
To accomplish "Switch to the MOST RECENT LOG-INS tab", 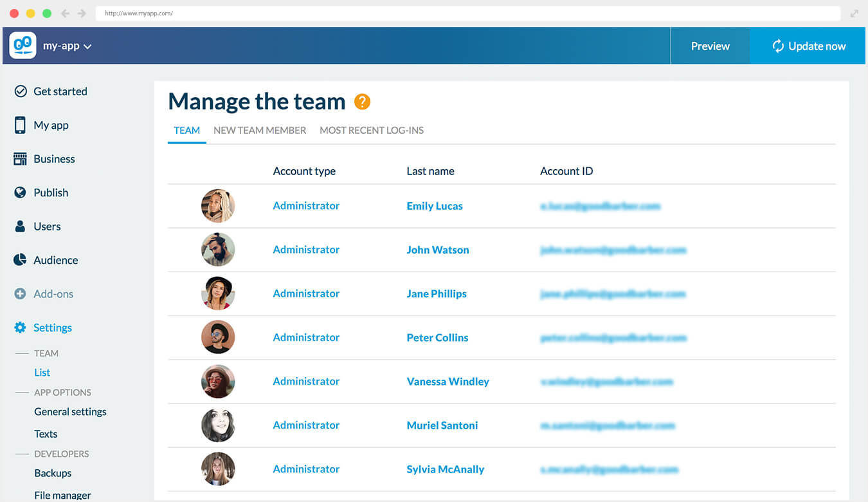I will (372, 131).
